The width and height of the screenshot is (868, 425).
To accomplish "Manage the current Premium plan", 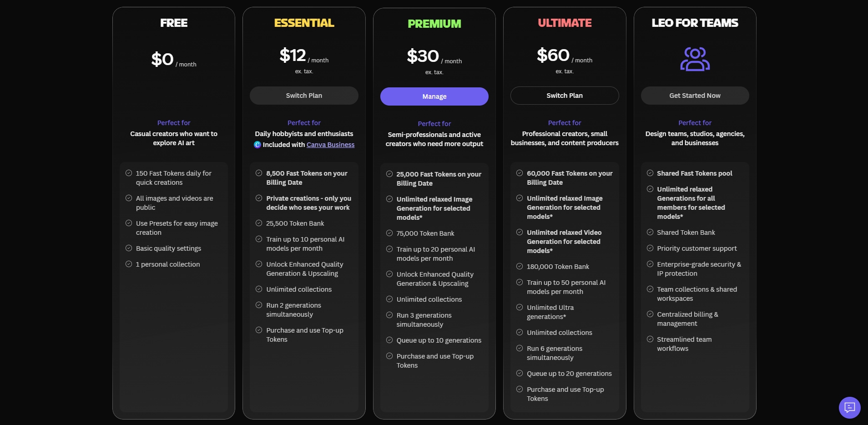I will tap(434, 96).
